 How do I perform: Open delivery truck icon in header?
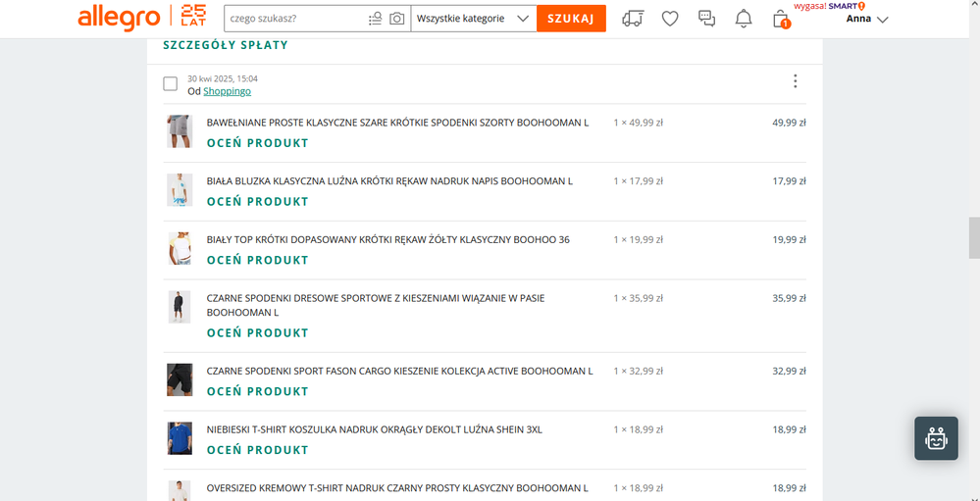point(634,19)
